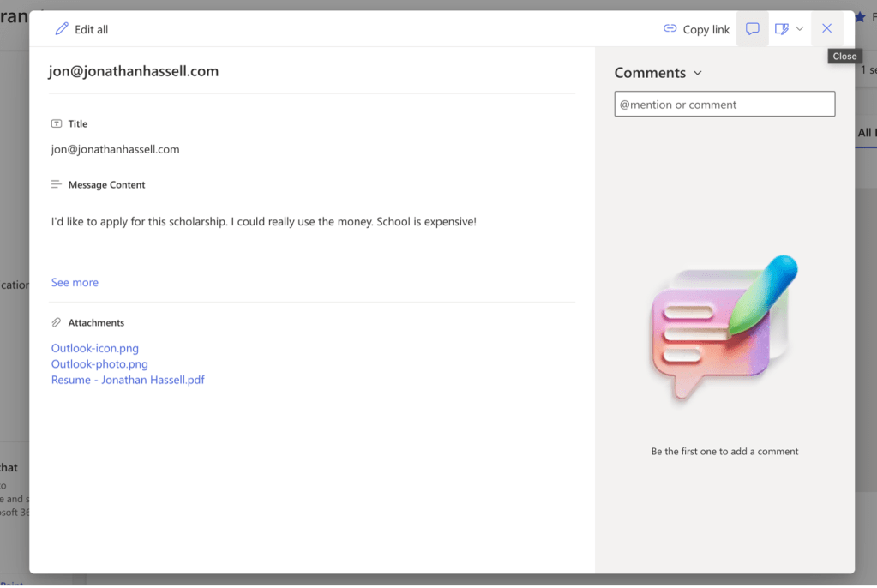Click the scholarship message content text
877x588 pixels.
pos(264,221)
